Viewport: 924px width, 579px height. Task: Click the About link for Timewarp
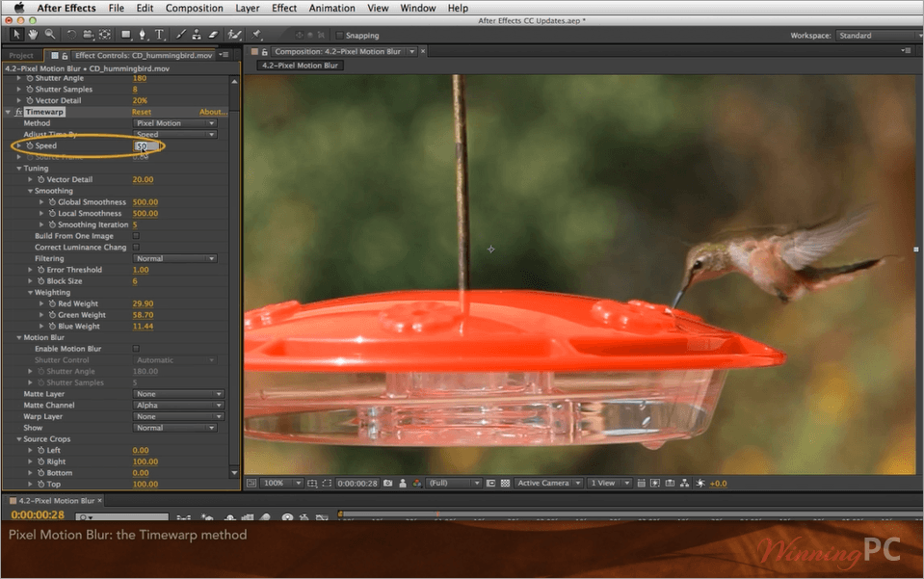212,112
